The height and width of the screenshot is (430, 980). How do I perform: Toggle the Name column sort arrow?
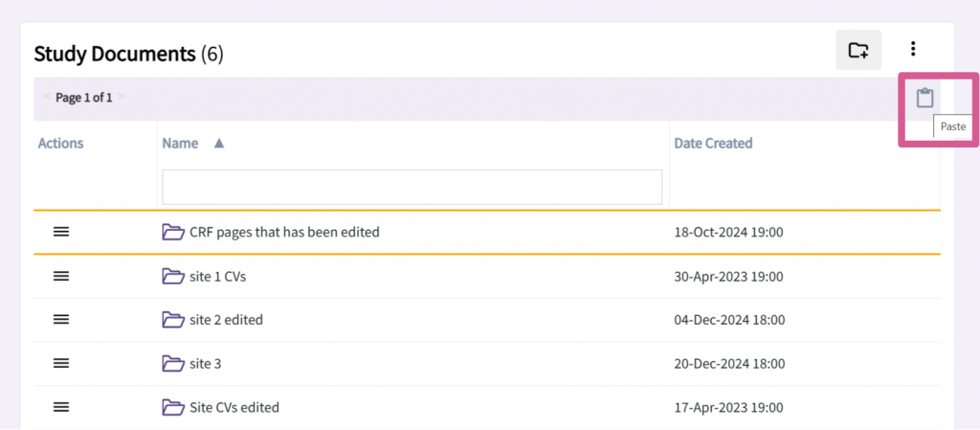tap(219, 143)
